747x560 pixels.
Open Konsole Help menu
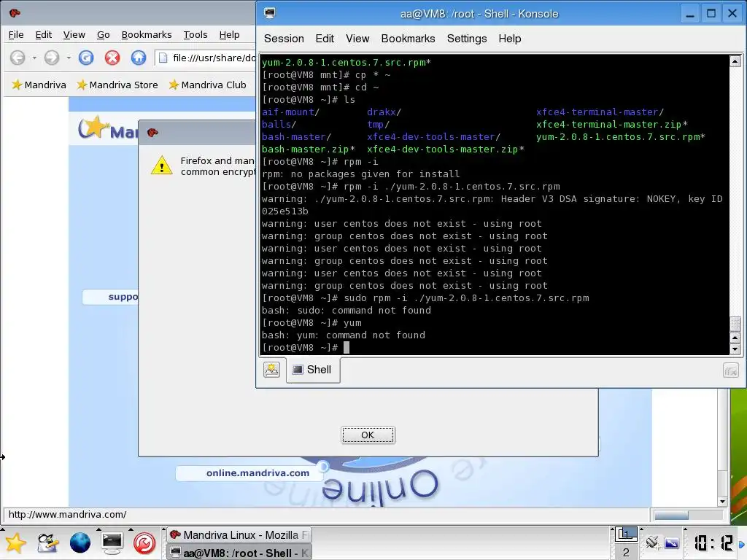click(510, 39)
